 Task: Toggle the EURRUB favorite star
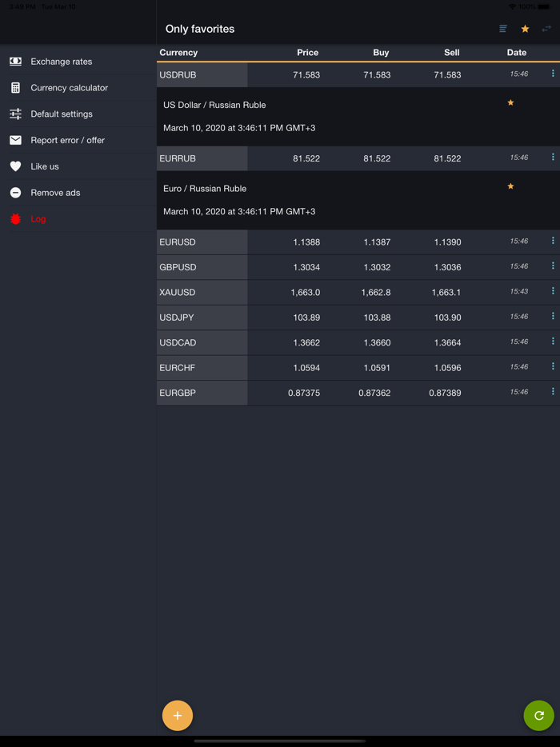pos(510,186)
